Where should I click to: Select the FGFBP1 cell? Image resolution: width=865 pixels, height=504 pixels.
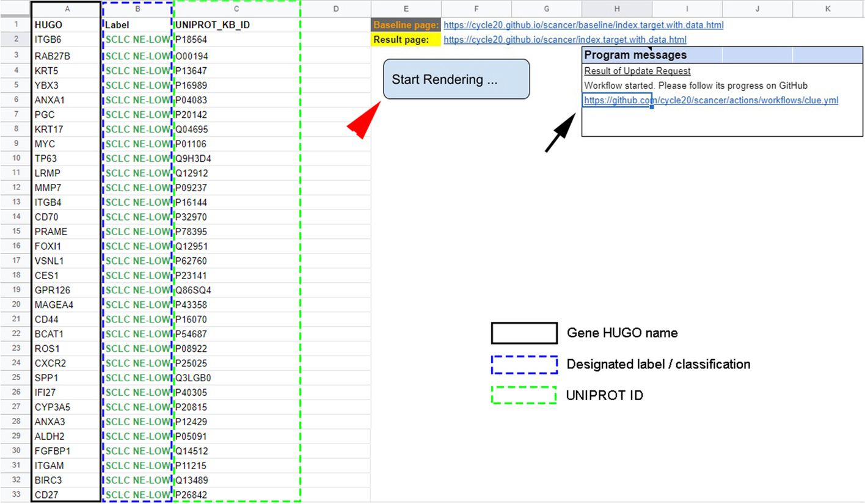coord(66,451)
